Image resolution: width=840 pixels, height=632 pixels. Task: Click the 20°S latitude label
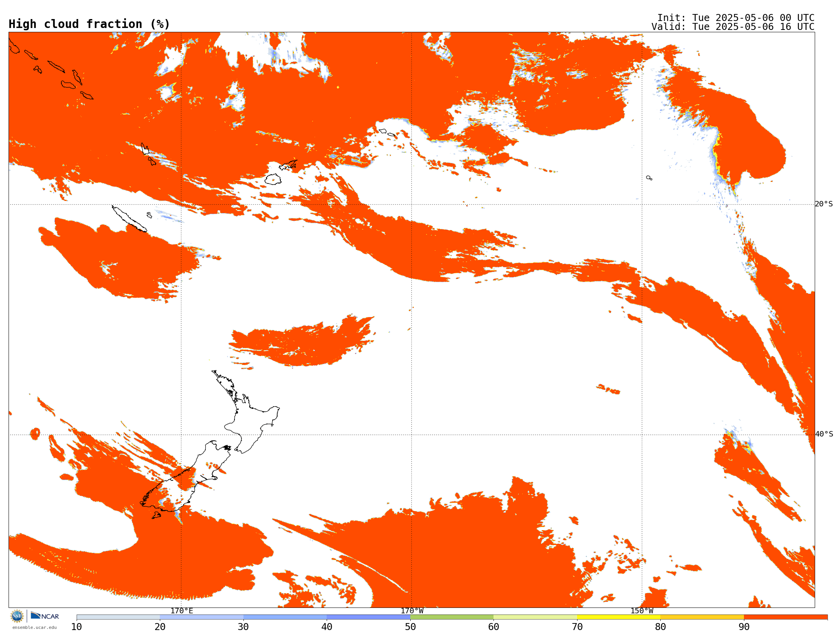(824, 204)
